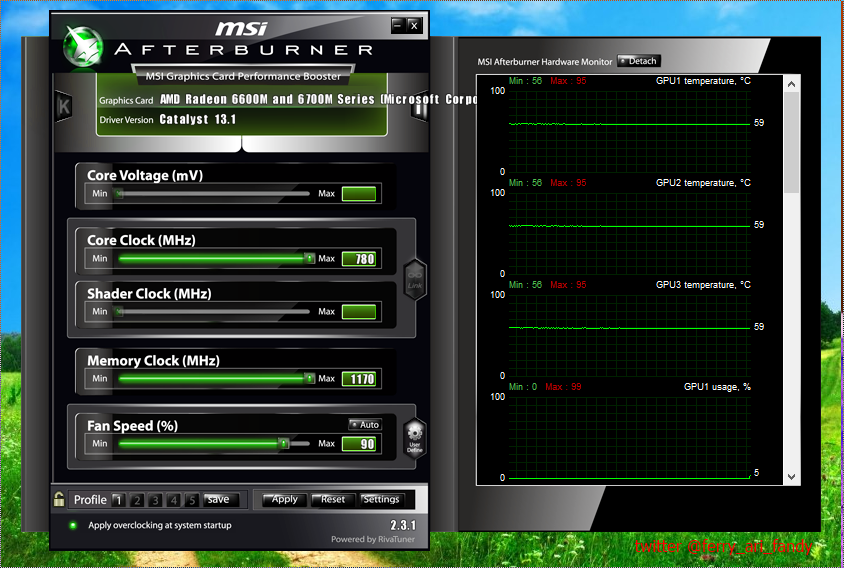The width and height of the screenshot is (844, 568).
Task: Select profile slot 2
Action: [137, 500]
